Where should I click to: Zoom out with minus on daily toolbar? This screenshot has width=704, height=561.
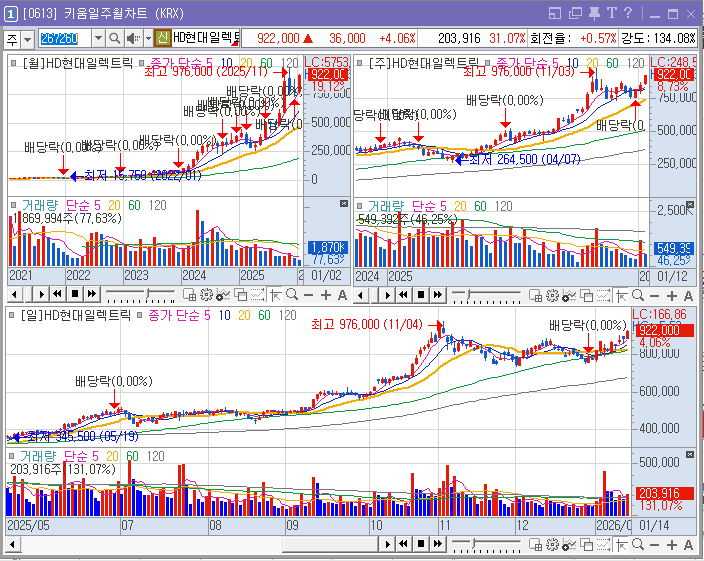[x=655, y=545]
